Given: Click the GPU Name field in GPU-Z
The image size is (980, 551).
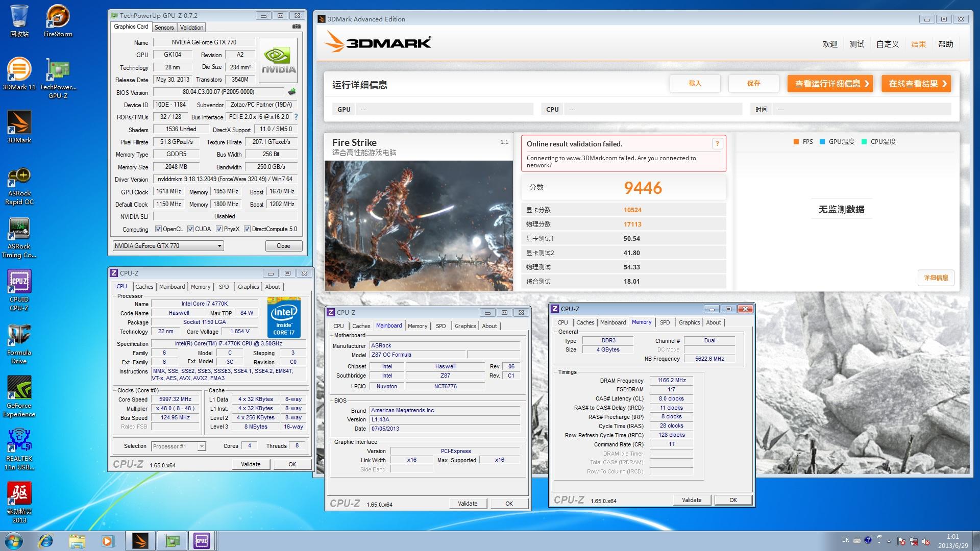Looking at the screenshot, I should pos(204,42).
